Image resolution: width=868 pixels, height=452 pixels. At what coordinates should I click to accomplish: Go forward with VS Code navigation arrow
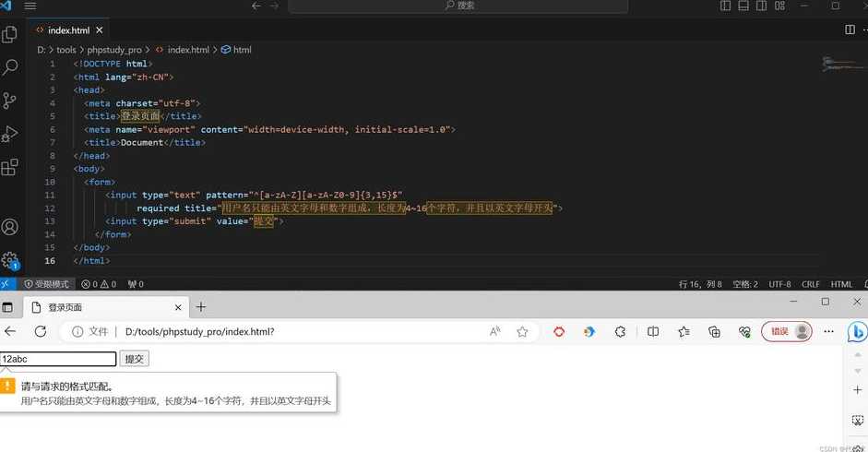coord(275,6)
